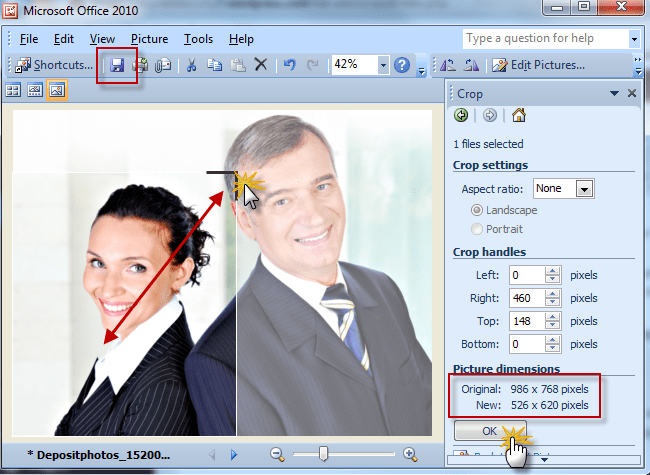Click the Bottom crop handle value field
This screenshot has width=650, height=475.
point(526,344)
